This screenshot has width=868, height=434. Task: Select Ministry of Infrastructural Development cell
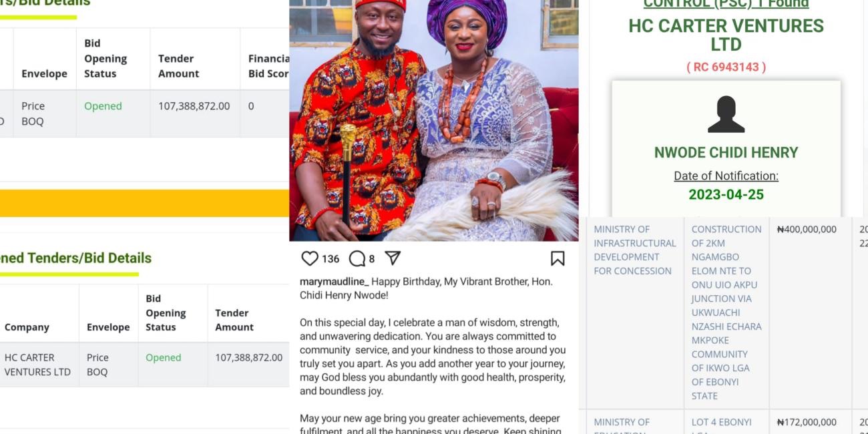(634, 250)
